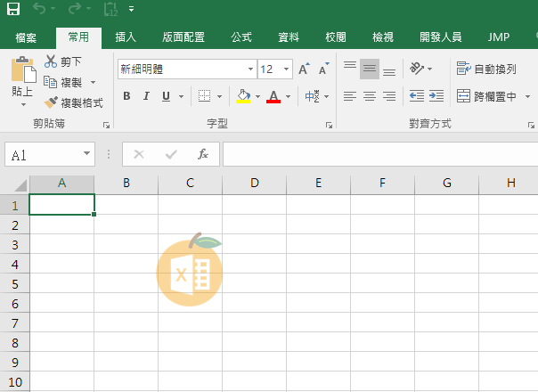Open the Name Box dropdown arrow
This screenshot has width=538, height=392.
86,154
